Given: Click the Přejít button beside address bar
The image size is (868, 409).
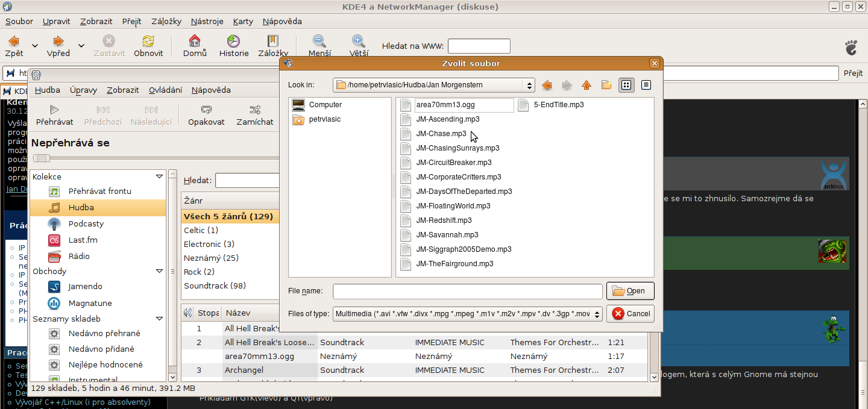Looking at the screenshot, I should pos(853,73).
